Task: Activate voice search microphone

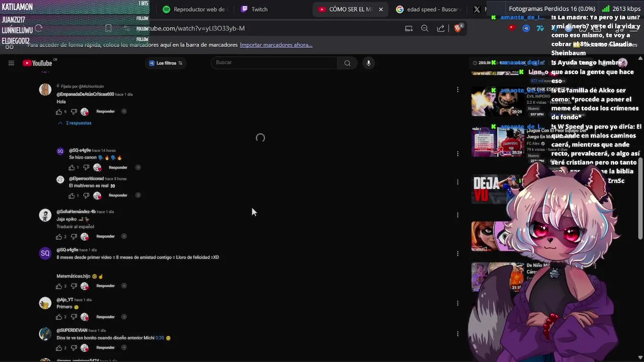Action: coord(368,63)
